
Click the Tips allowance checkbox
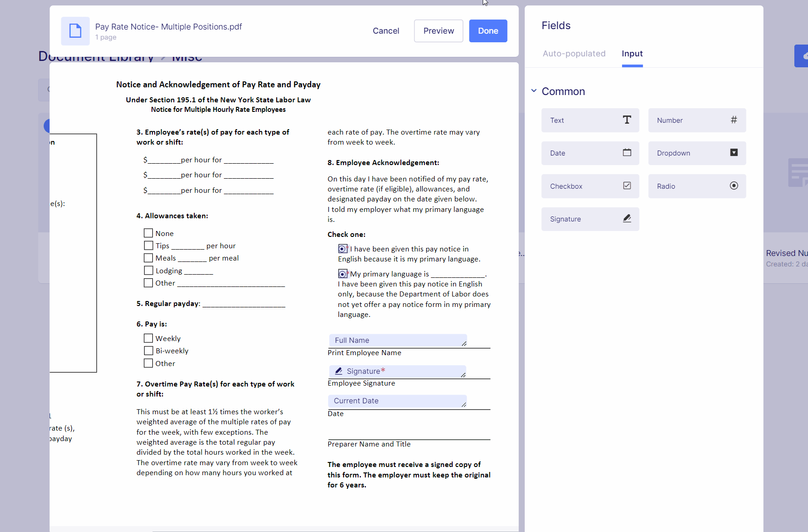coord(148,245)
